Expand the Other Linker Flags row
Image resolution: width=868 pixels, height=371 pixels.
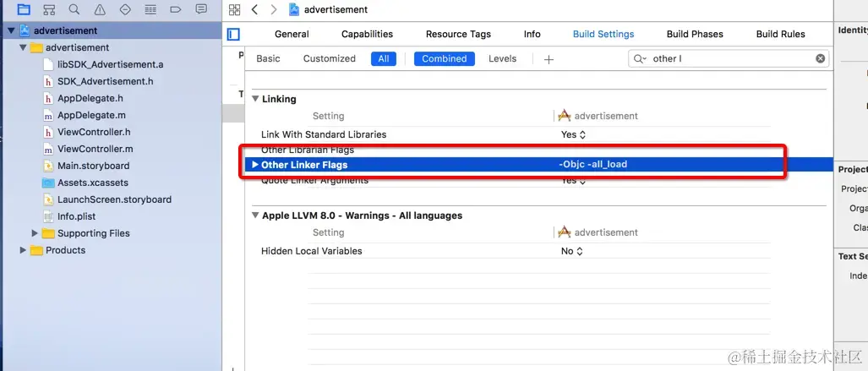point(255,165)
